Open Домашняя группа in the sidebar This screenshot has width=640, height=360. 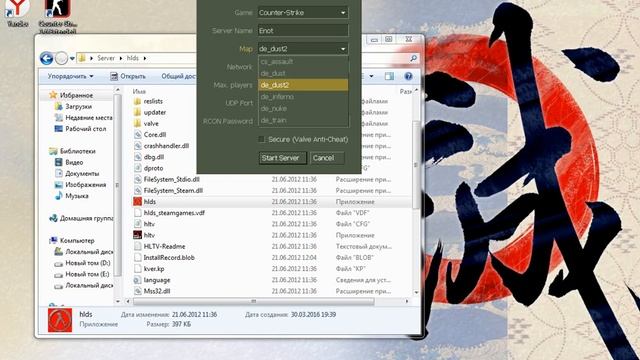[x=86, y=218]
